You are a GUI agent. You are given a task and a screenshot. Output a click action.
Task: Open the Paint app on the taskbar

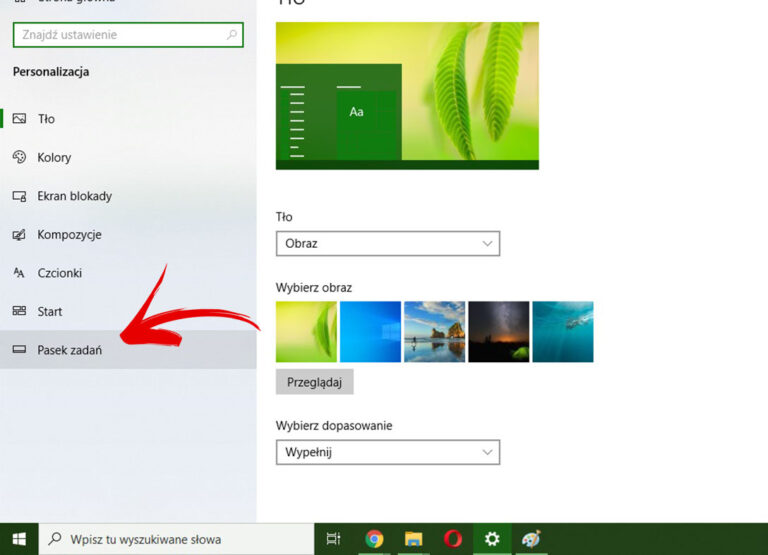531,539
